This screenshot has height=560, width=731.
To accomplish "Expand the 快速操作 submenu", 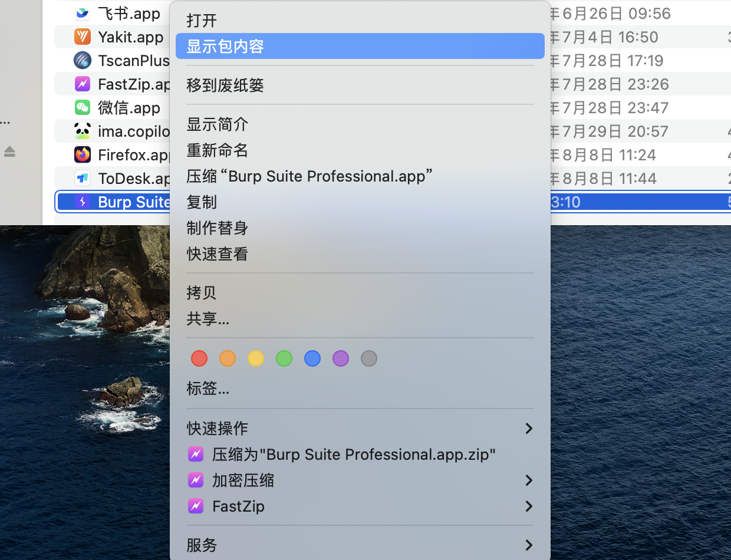I will [x=360, y=429].
